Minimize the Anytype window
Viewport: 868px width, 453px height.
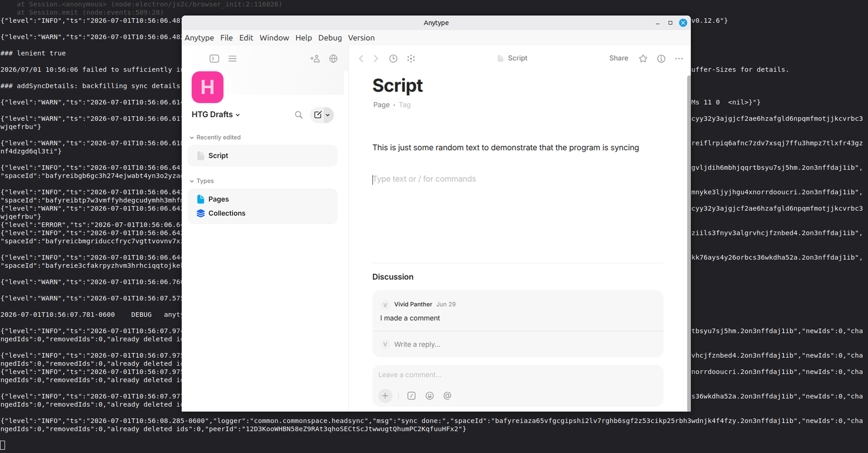pyautogui.click(x=658, y=23)
